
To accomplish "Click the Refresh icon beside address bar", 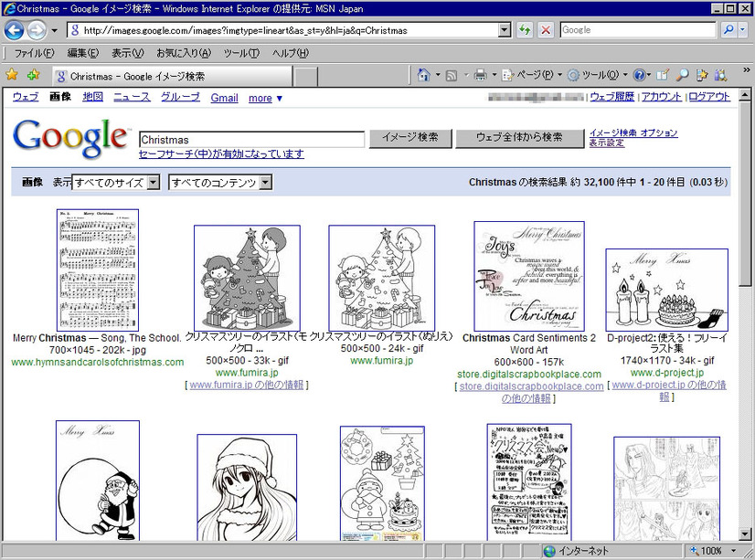I will 525,30.
